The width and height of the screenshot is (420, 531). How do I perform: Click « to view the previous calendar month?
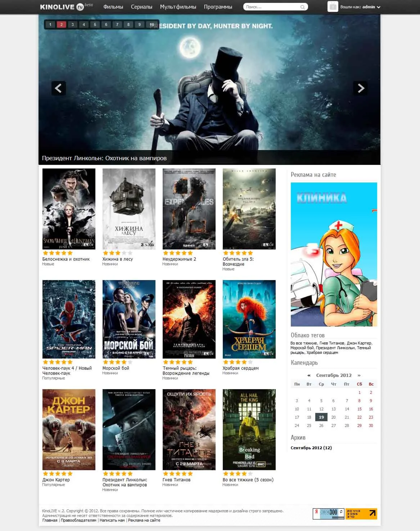(x=308, y=375)
